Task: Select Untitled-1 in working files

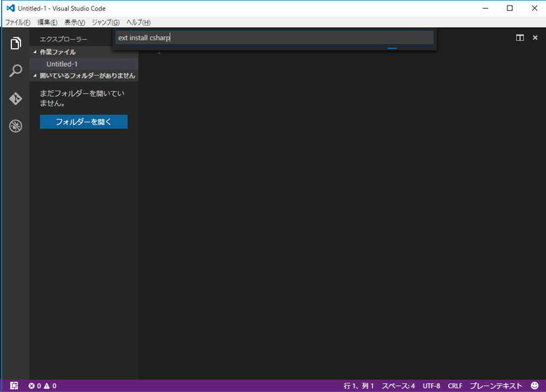Action: 83,64
